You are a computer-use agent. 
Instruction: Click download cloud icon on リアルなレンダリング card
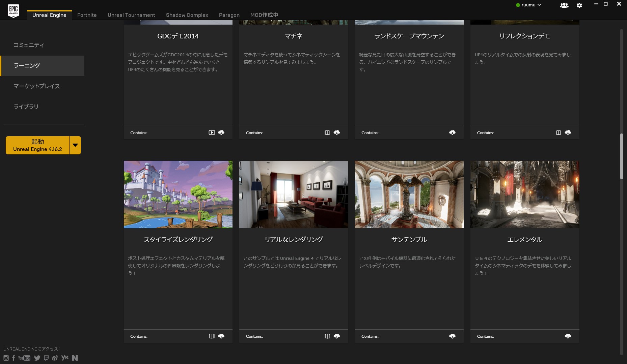point(337,336)
